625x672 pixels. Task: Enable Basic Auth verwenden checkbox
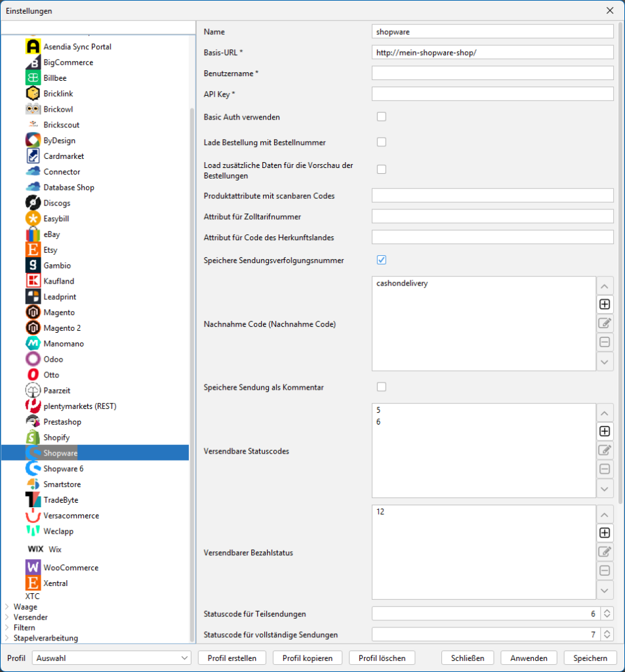[382, 117]
